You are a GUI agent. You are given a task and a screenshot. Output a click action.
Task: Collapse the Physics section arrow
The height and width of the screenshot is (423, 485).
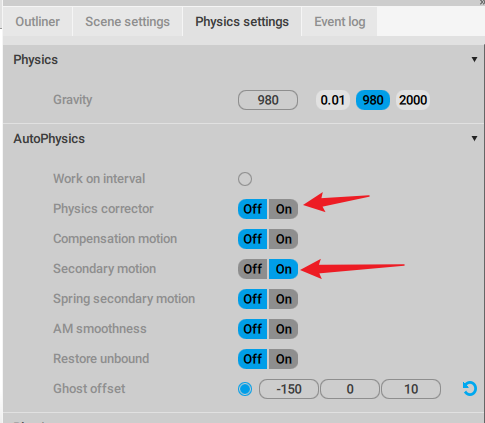[474, 60]
